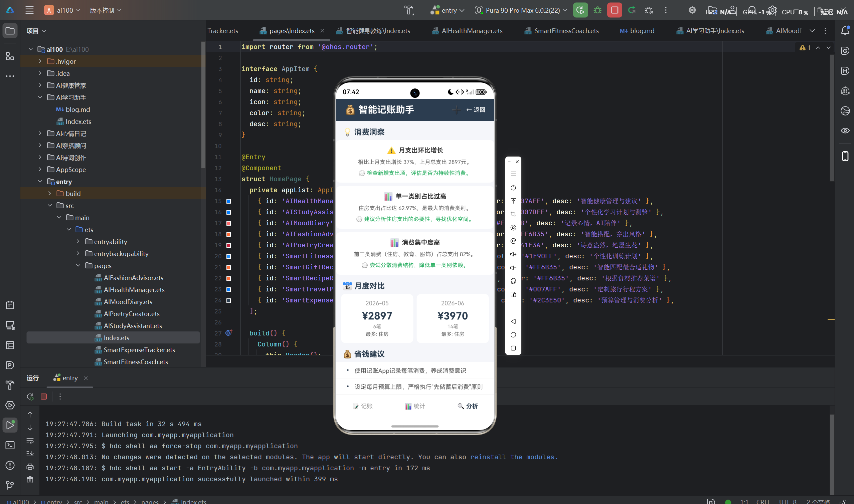The width and height of the screenshot is (854, 504).
Task: Rotate the emulator right
Action: [513, 241]
